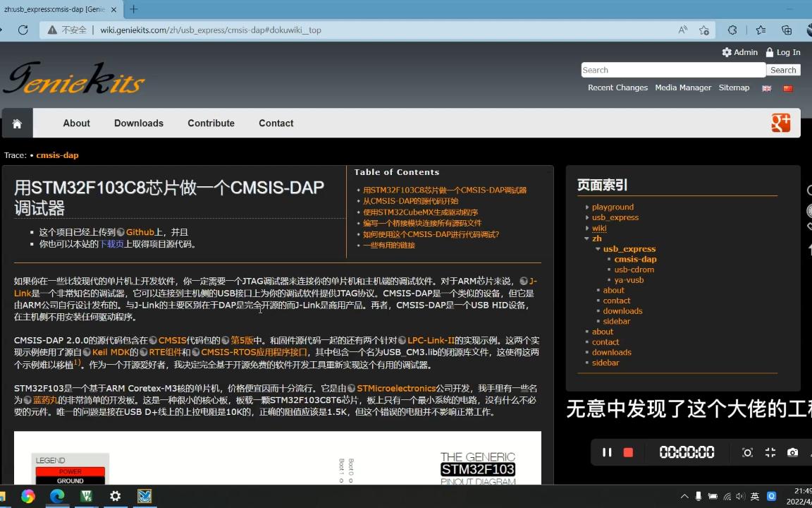Type a query in the Search field
Viewport: 812px width, 508px height.
670,69
